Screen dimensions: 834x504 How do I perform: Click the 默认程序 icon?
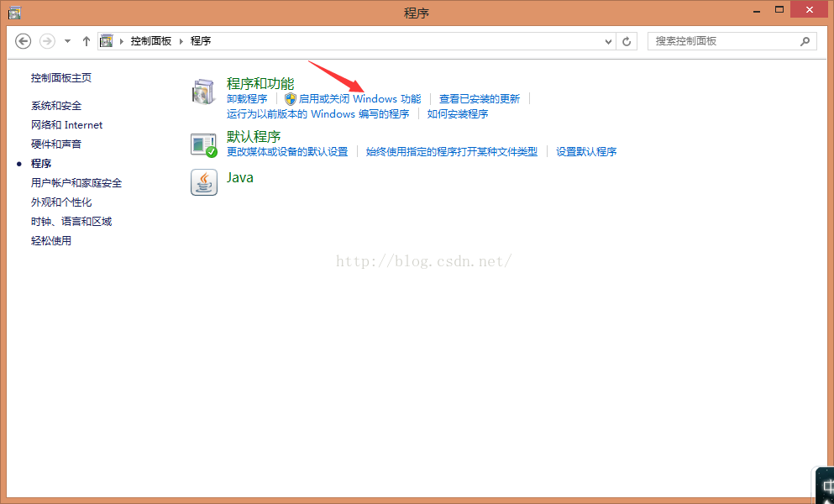204,144
